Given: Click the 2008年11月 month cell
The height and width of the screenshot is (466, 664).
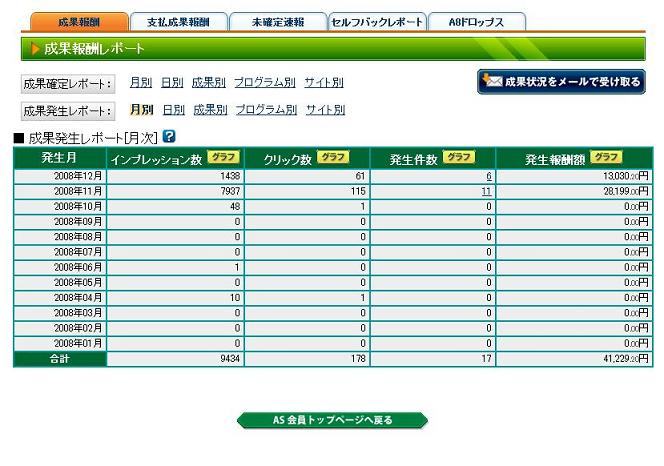Looking at the screenshot, I should 60,191.
